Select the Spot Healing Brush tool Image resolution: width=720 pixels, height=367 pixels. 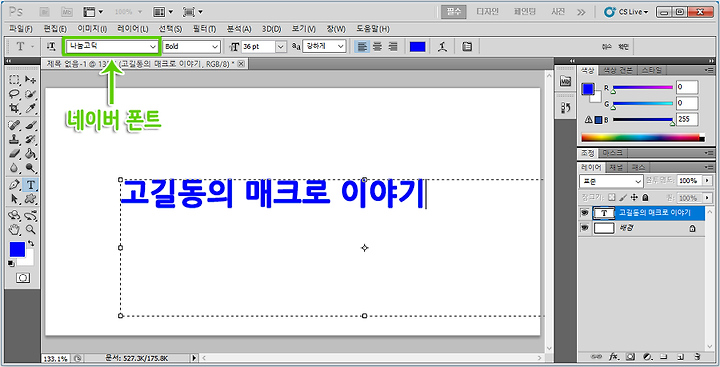(x=15, y=125)
